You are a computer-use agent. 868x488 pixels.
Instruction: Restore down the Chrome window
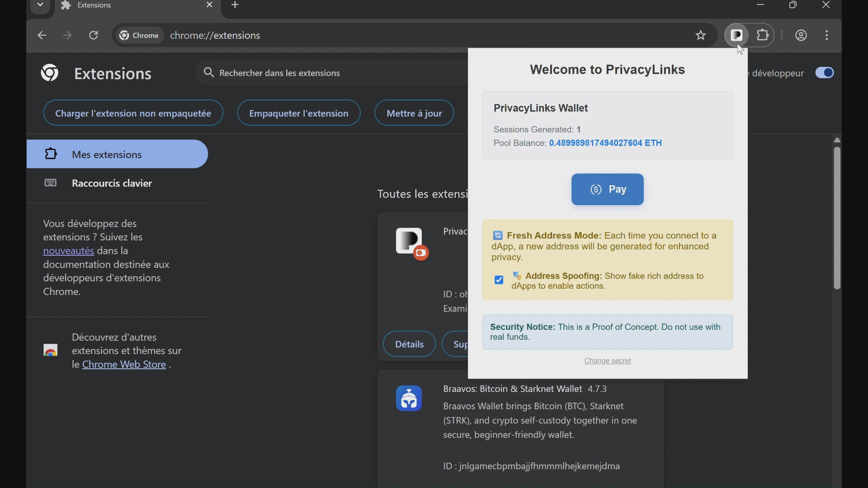pos(793,5)
